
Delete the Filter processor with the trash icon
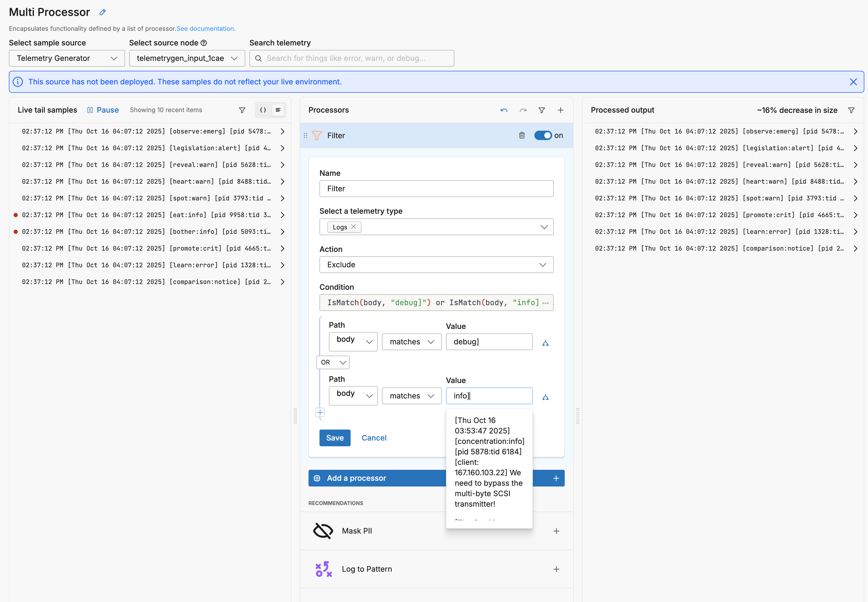[x=522, y=135]
